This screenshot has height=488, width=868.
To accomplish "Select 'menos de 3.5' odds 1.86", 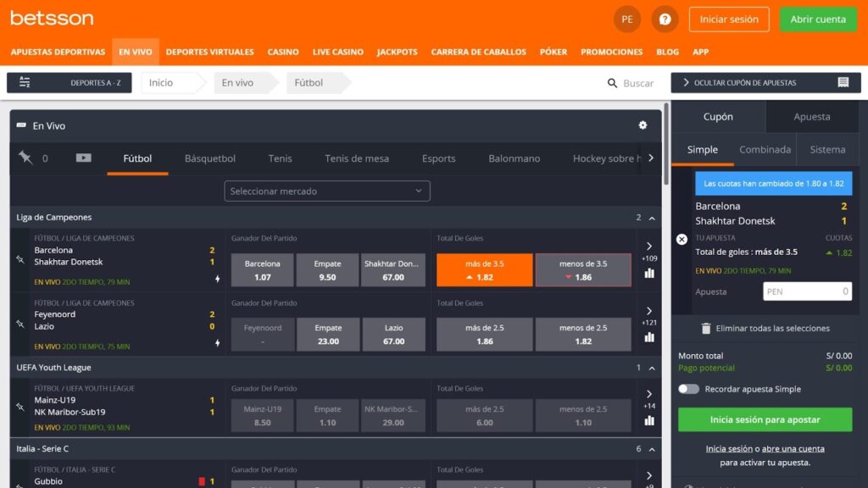I will pyautogui.click(x=583, y=270).
